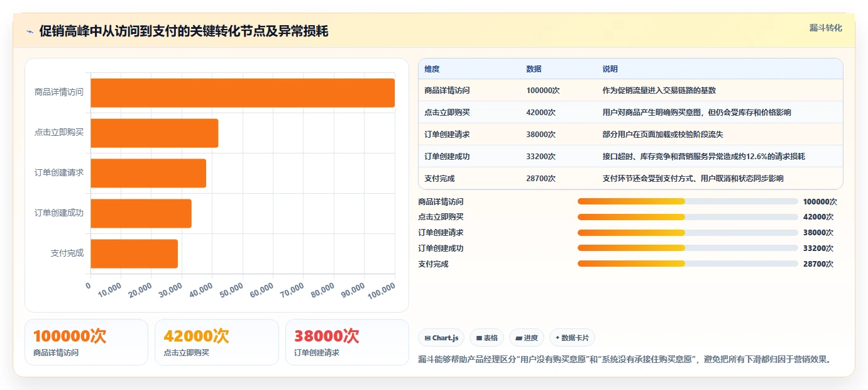Click the 商品详情访问 chart axis label
The width and height of the screenshot is (868, 390).
tap(59, 92)
